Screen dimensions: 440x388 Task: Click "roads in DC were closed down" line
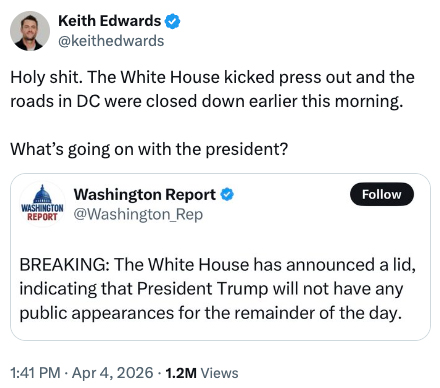pos(207,101)
